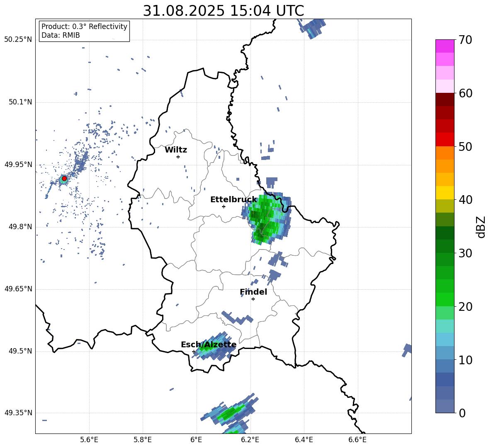The width and height of the screenshot is (491, 448).
Task: Click the 49.65°N latitude label
Action: click(18, 289)
